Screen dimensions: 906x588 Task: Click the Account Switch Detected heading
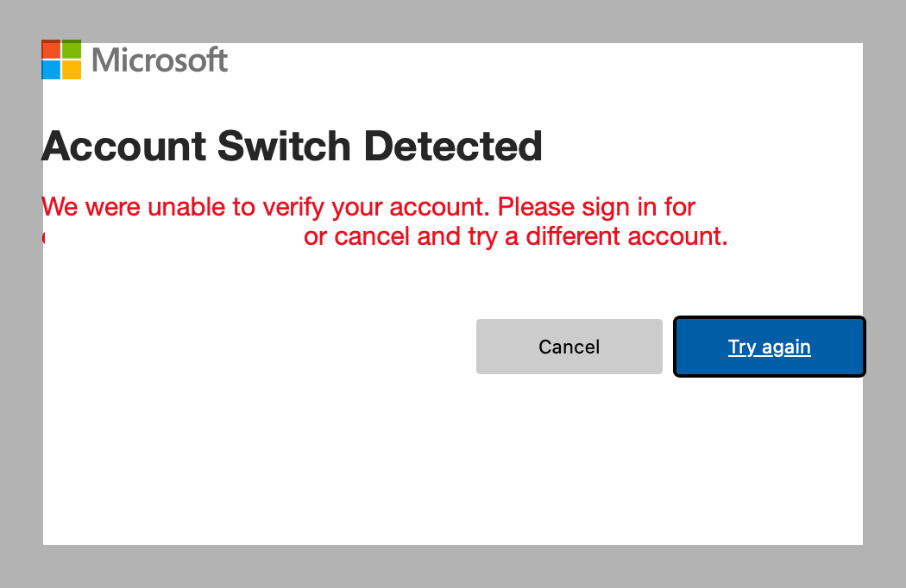(292, 146)
